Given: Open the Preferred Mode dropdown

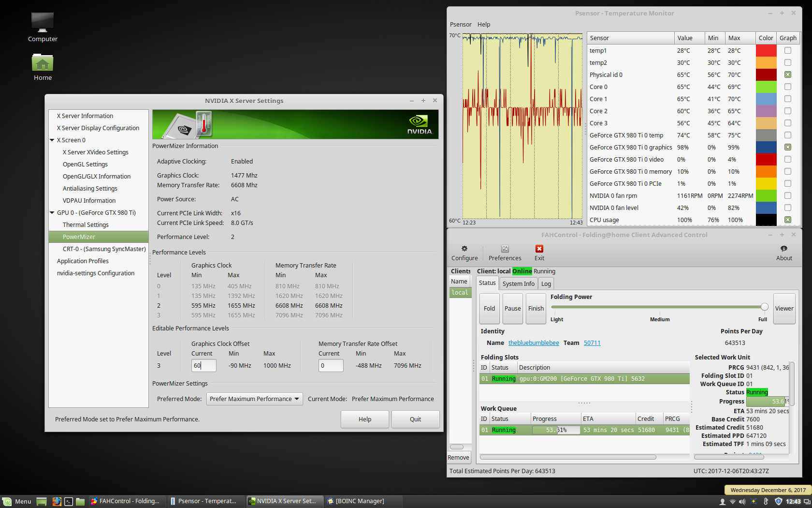Looking at the screenshot, I should (255, 399).
